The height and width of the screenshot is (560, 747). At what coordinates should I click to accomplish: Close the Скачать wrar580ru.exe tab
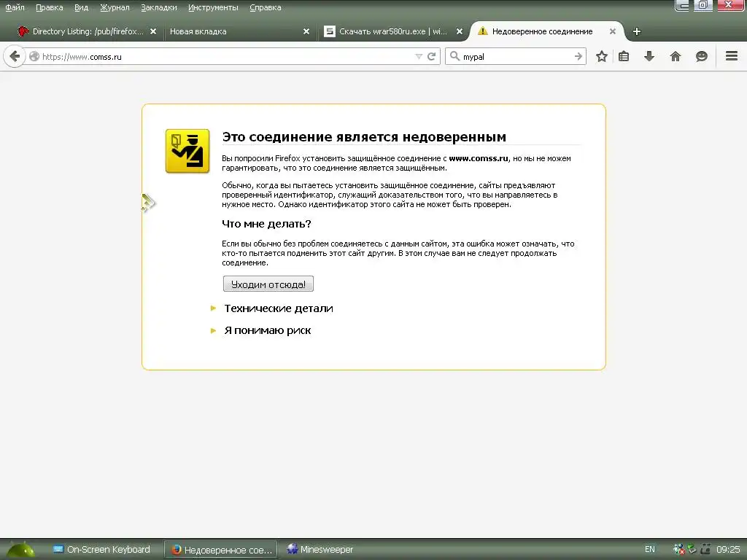pos(460,31)
